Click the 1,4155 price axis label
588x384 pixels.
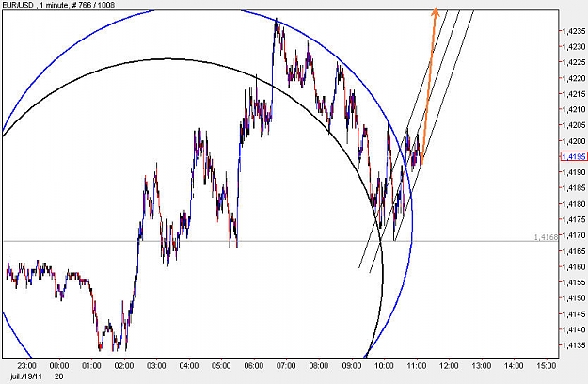pos(575,282)
